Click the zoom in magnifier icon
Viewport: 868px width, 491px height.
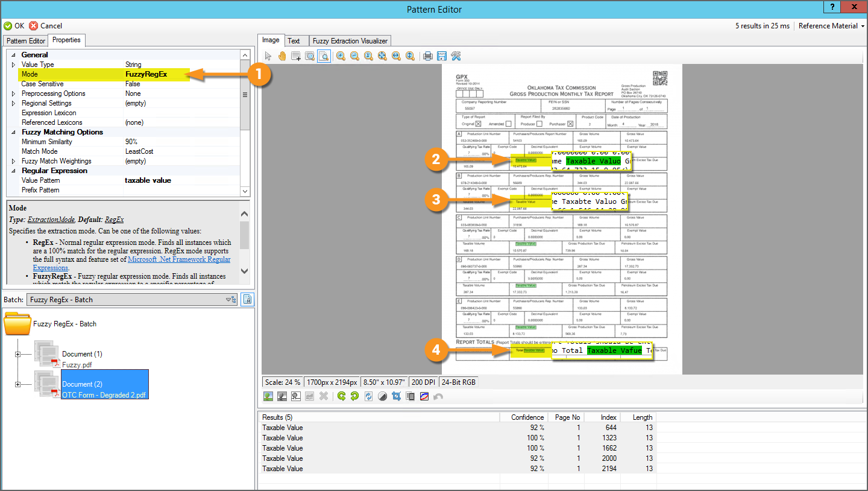(x=341, y=56)
